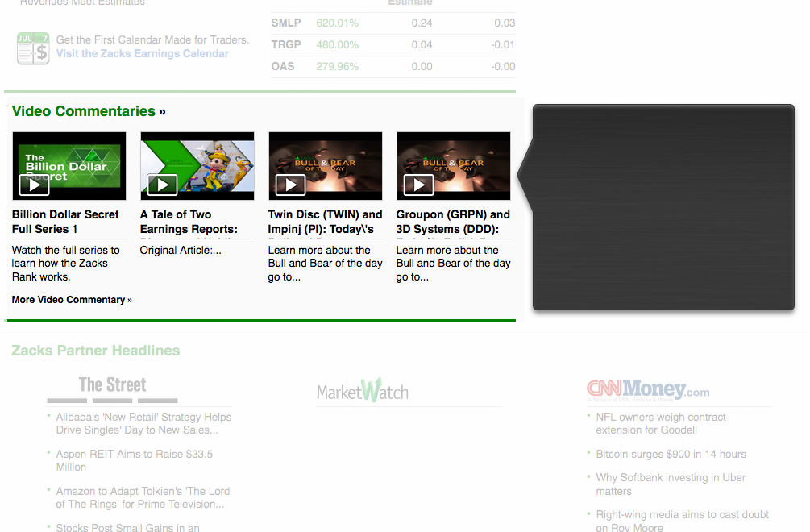Viewport: 810px width, 532px height.
Task: Play the Tale of Two Earnings video
Action: tap(197, 166)
